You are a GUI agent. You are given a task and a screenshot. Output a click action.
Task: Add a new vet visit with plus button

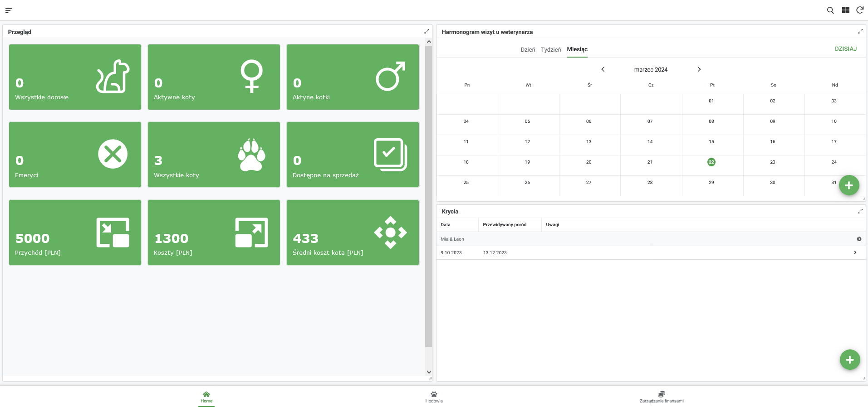click(x=849, y=185)
